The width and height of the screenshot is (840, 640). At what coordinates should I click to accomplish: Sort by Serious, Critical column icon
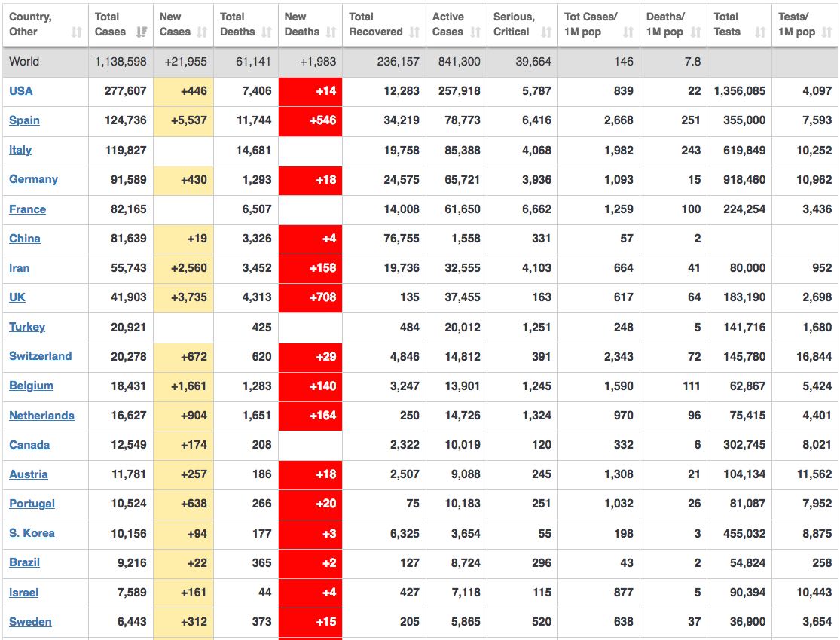pyautogui.click(x=546, y=32)
